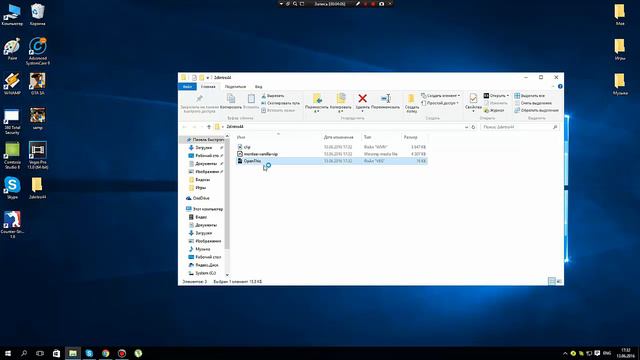
Task: Open Yandex.Disk in navigation pane
Action: pos(203,265)
